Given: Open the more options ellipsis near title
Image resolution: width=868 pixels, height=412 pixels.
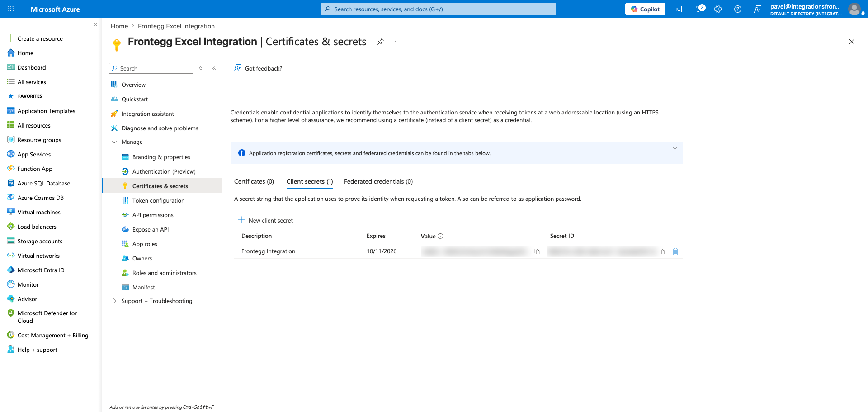Looking at the screenshot, I should [x=395, y=42].
